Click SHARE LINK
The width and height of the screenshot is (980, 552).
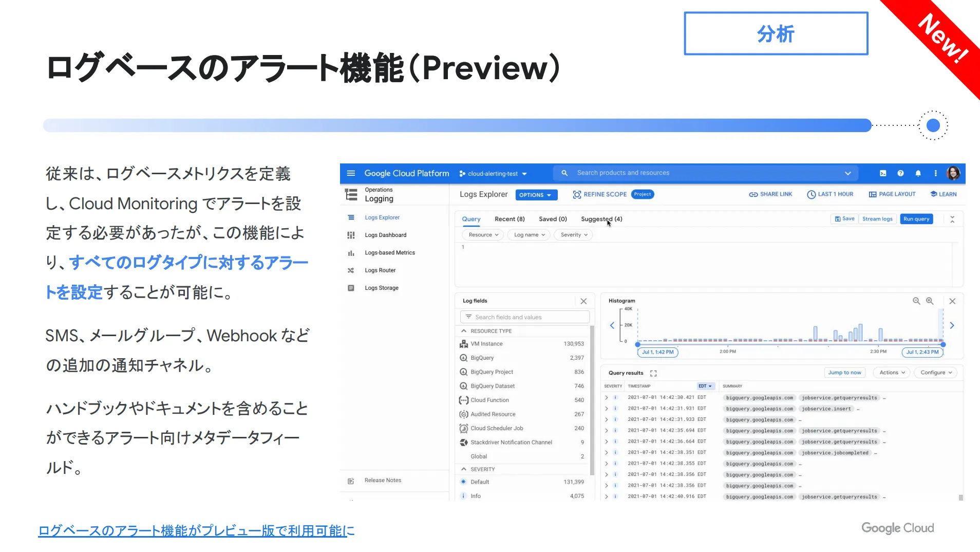[x=770, y=194]
